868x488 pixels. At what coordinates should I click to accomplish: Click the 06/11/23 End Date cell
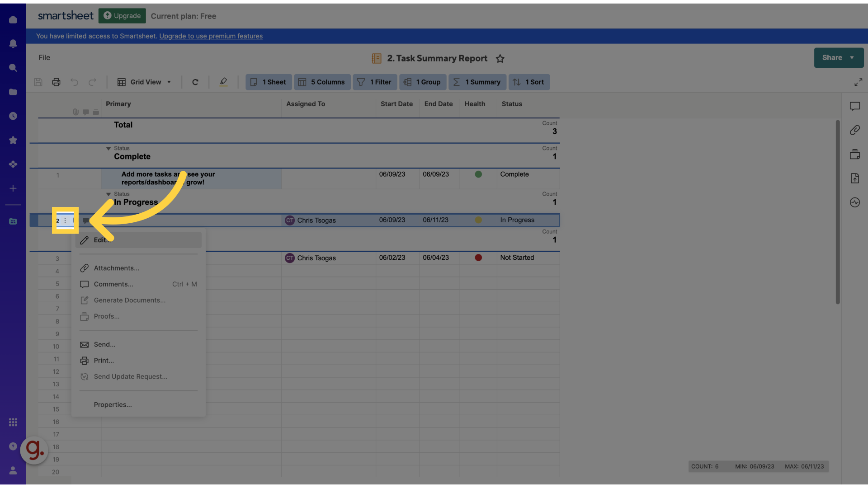pos(439,220)
